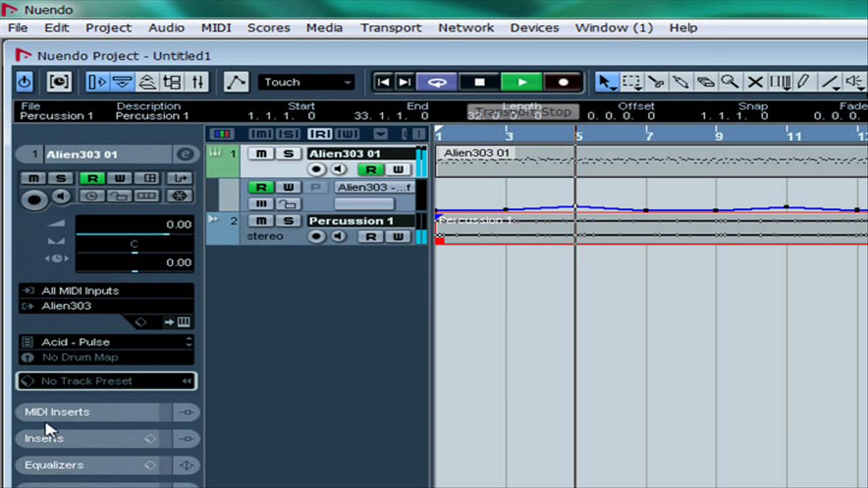Select the Time Warp tool
Screen dimensions: 868x488
tap(781, 82)
